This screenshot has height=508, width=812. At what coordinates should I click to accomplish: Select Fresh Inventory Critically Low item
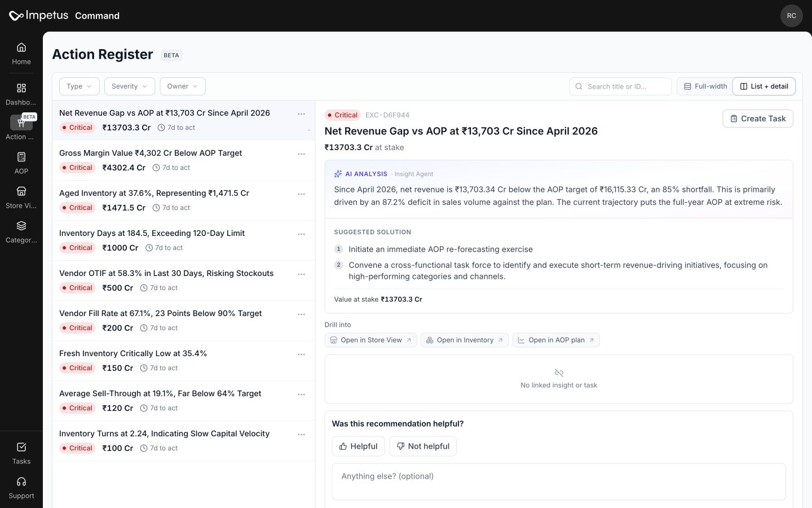[183, 361]
